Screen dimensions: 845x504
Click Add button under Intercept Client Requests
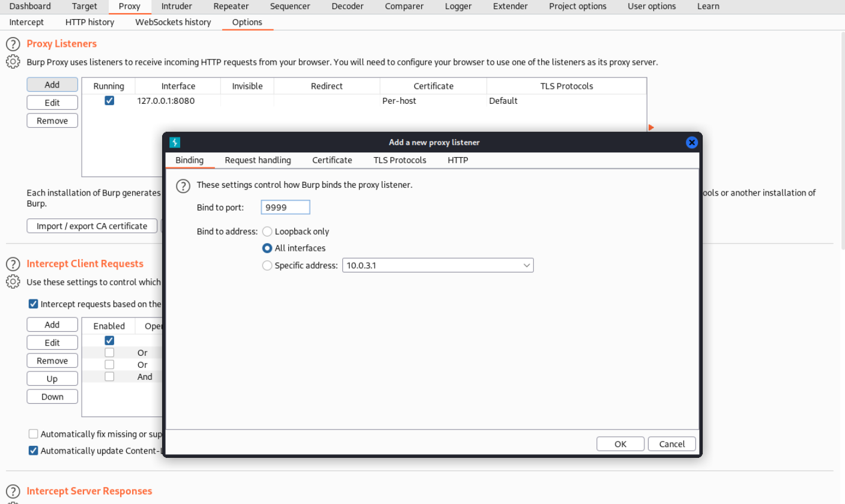click(52, 325)
